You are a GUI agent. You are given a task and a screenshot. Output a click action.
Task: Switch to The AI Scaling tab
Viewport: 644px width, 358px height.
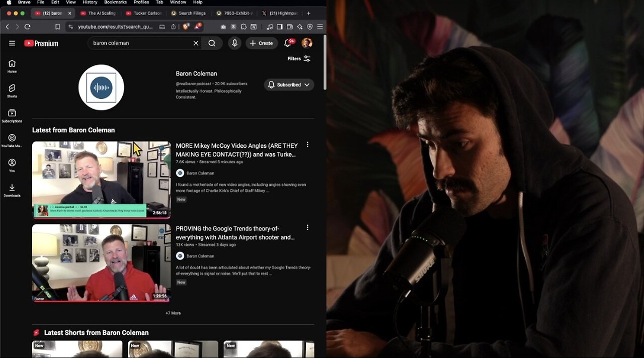point(98,13)
